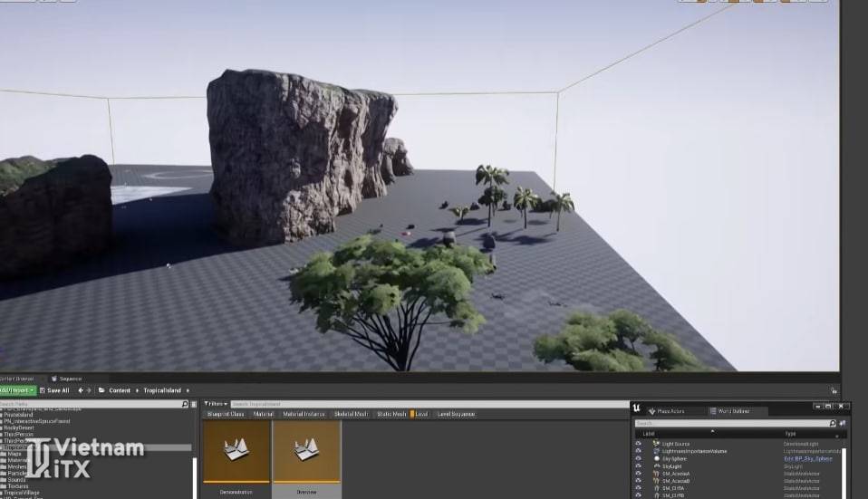Toggle Sky Sphere visibility eye

click(638, 458)
